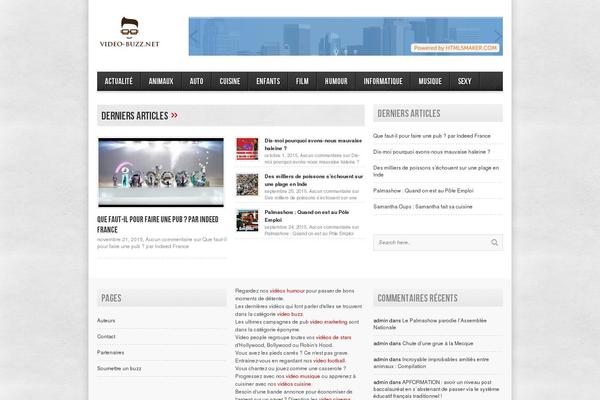Click the red vidéos cuisine link

click(294, 384)
